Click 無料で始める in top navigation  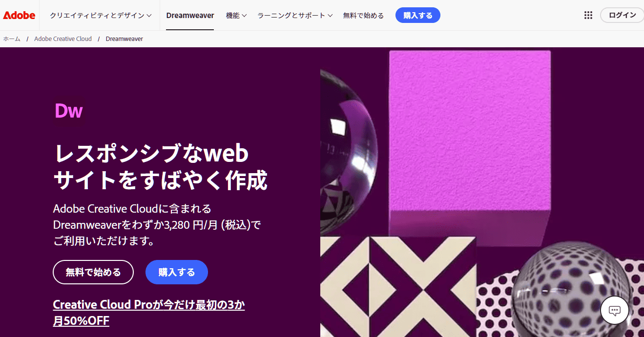click(x=363, y=15)
